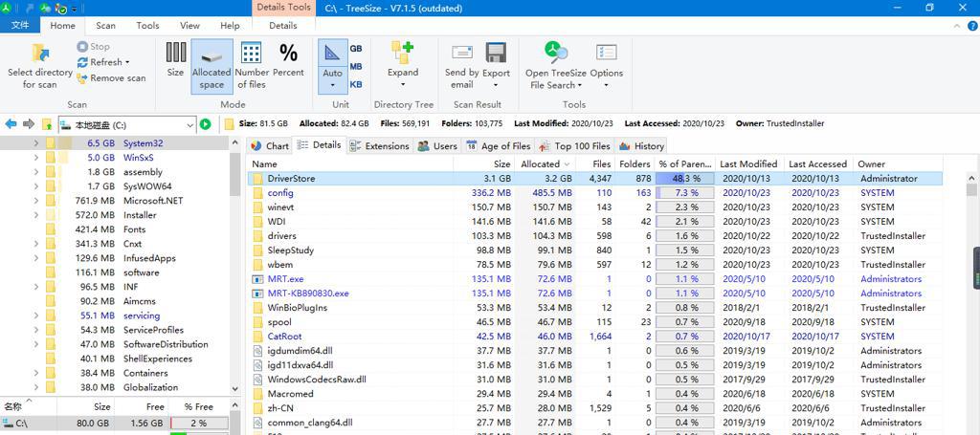Remove the current scan

tap(111, 78)
